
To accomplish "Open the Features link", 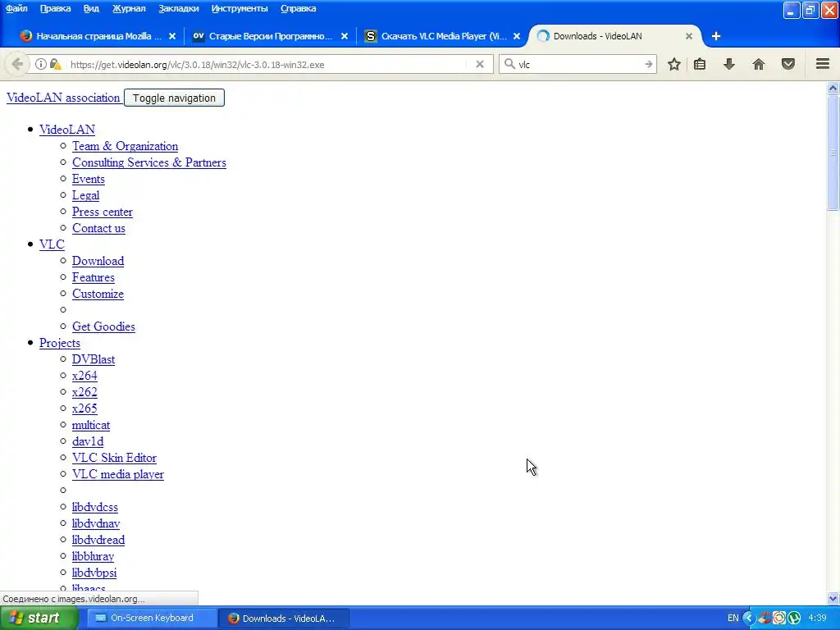I will pyautogui.click(x=94, y=277).
